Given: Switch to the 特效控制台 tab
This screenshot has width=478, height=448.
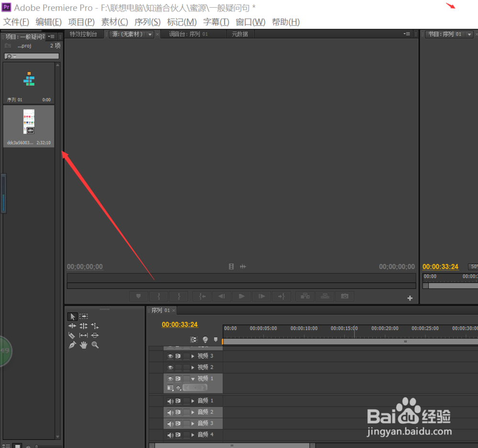Looking at the screenshot, I should 83,34.
